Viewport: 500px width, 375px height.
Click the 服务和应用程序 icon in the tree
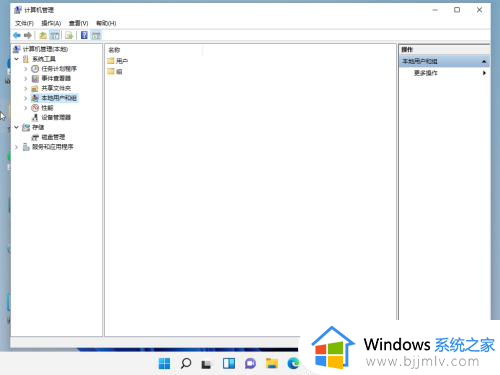point(26,147)
